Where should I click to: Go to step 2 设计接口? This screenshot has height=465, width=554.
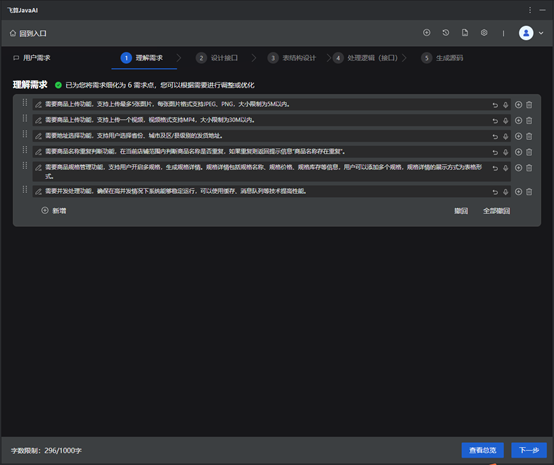click(x=217, y=58)
